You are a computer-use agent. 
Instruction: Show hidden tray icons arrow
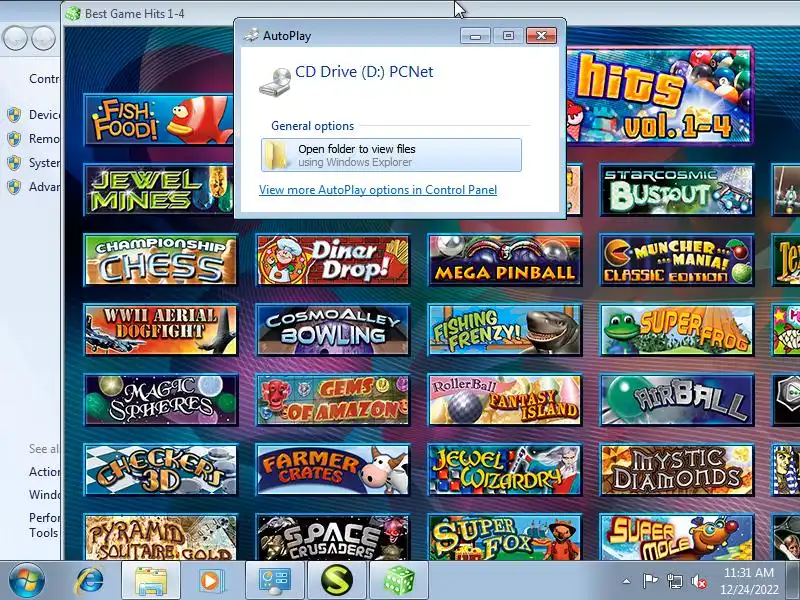[626, 581]
